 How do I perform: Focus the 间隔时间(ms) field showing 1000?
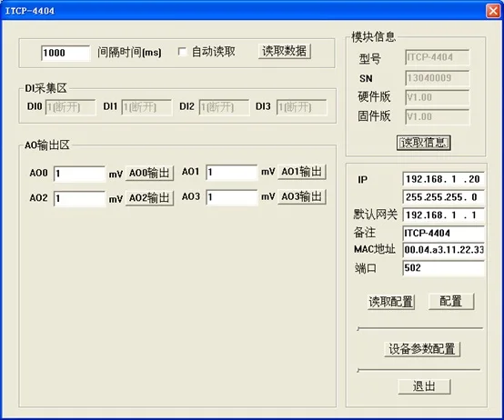(66, 53)
